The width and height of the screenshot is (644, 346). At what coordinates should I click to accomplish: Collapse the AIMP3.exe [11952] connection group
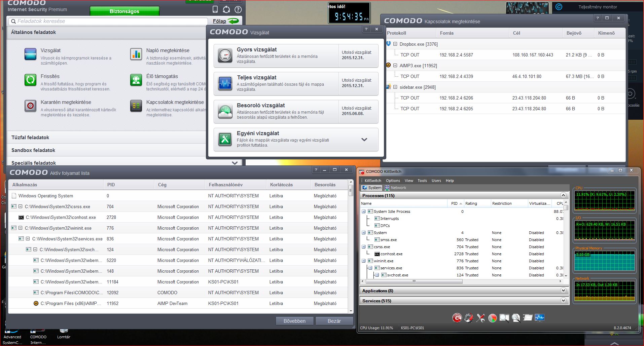[x=395, y=66]
